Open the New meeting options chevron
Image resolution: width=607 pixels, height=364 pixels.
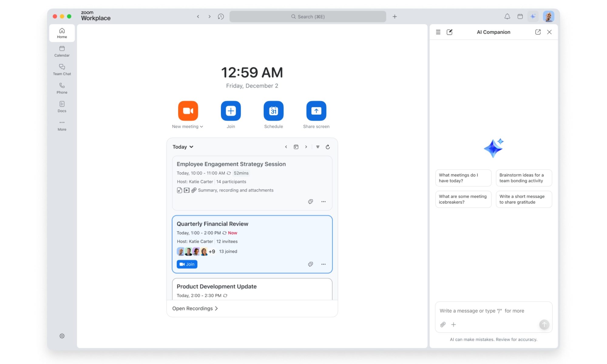[x=202, y=126]
